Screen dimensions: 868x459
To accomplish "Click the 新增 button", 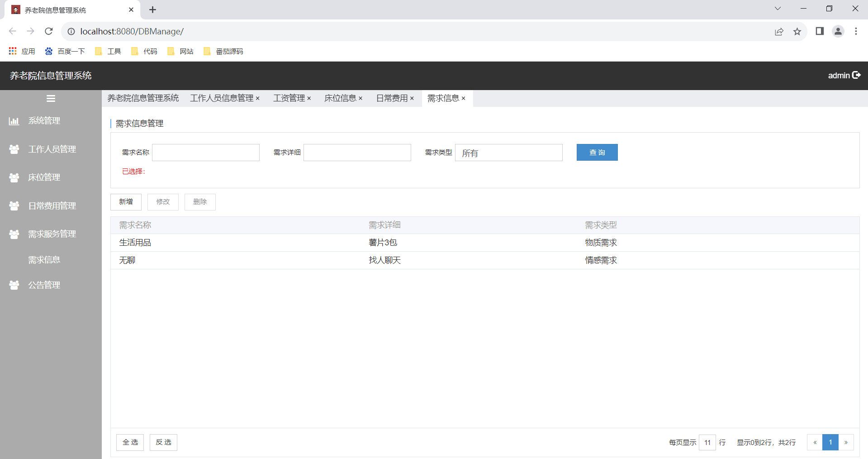I will (126, 202).
